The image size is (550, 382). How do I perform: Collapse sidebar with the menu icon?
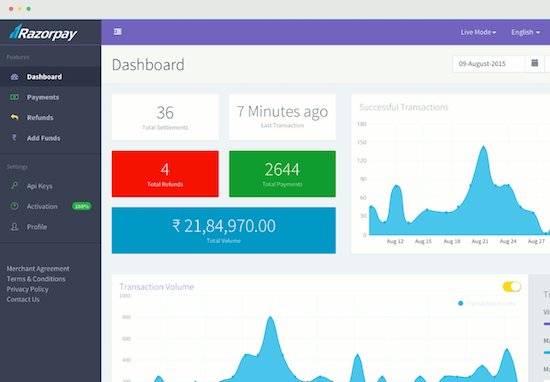pyautogui.click(x=118, y=32)
